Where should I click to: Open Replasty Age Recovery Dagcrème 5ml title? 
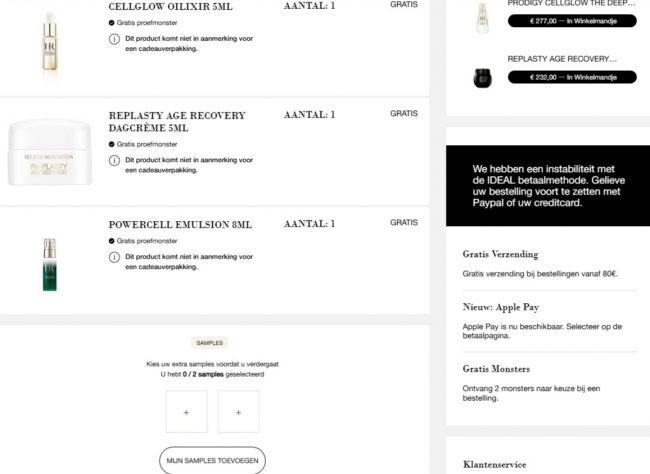[x=177, y=122]
